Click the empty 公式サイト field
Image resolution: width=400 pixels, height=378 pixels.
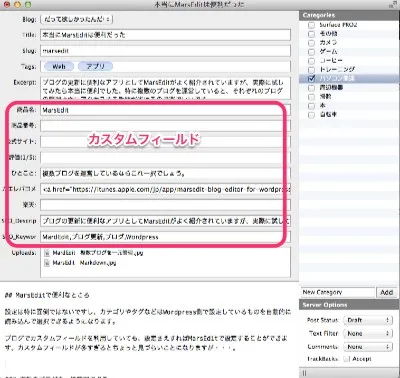click(165, 141)
